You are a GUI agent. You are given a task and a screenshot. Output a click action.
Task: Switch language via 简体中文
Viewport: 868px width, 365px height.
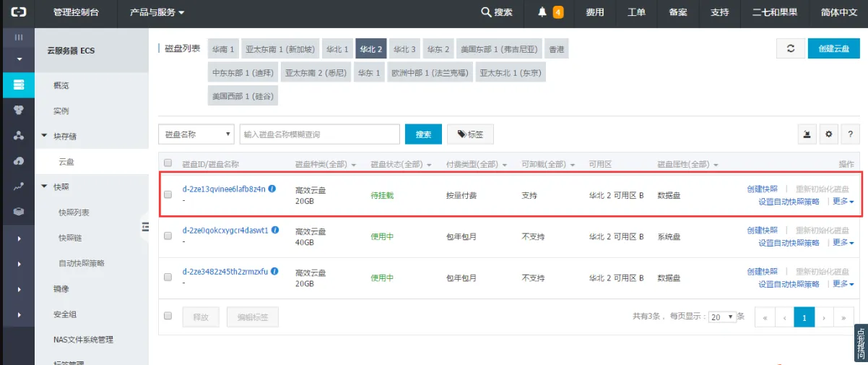(839, 12)
